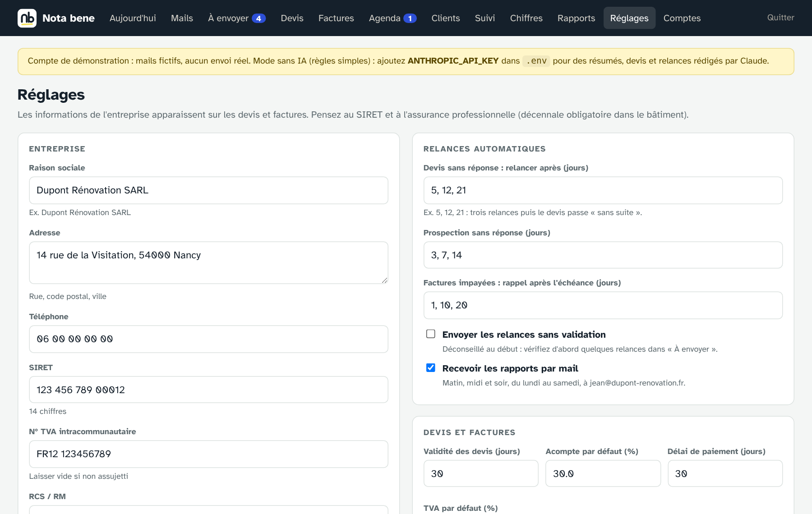Click the DEVIS ET FACTURES section title

tap(469, 432)
